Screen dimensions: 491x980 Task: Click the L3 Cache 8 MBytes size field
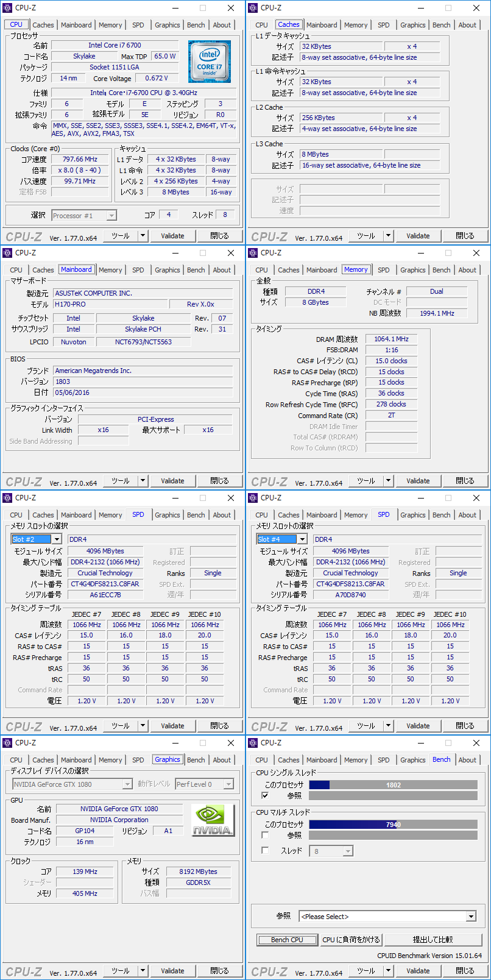341,154
